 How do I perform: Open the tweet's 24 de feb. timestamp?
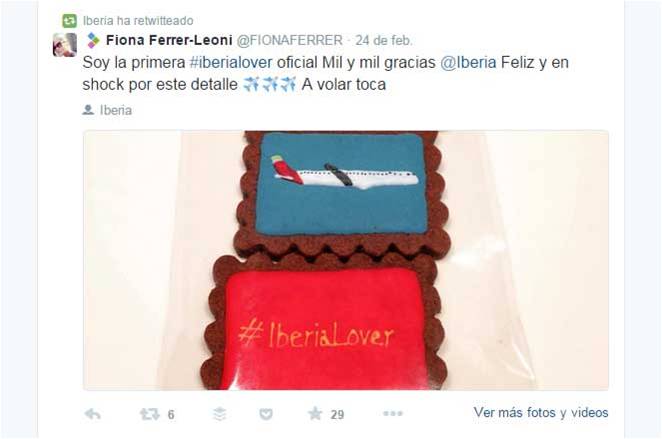tap(383, 40)
